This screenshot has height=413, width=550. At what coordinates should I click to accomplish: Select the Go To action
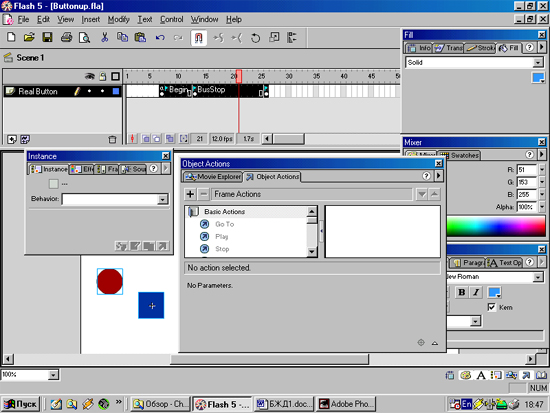click(x=224, y=224)
